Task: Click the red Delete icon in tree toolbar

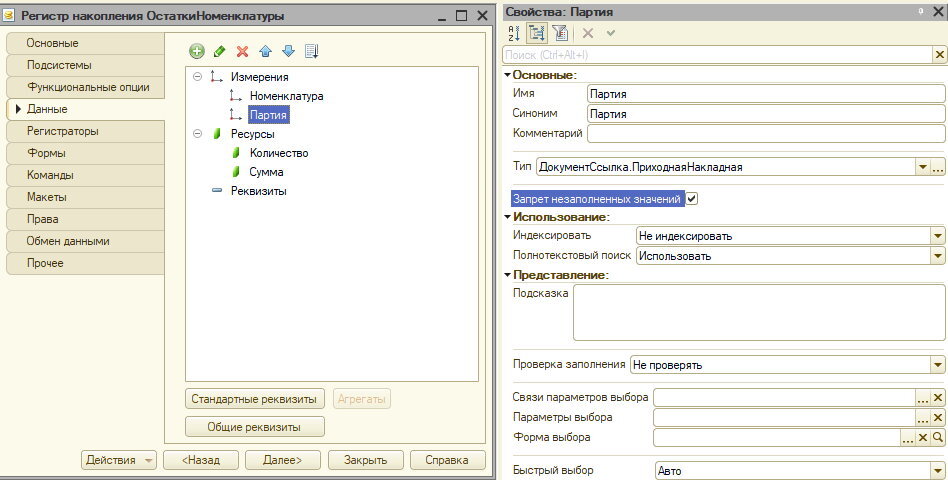Action: click(x=242, y=51)
